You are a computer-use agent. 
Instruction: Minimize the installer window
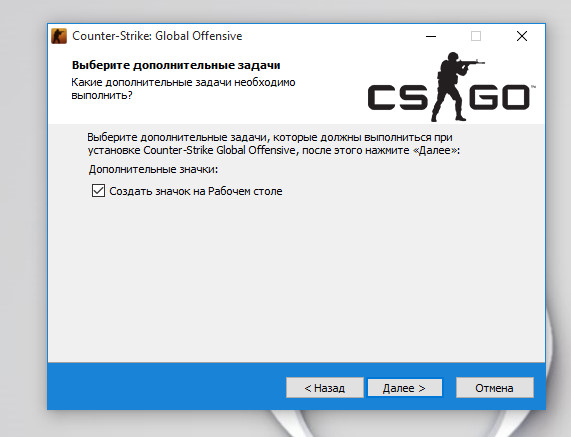431,36
